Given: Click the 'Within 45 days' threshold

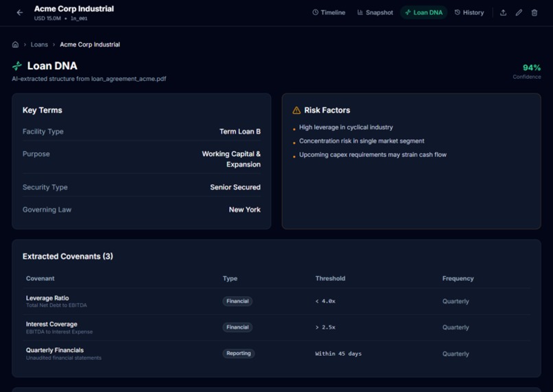Looking at the screenshot, I should coord(338,354).
